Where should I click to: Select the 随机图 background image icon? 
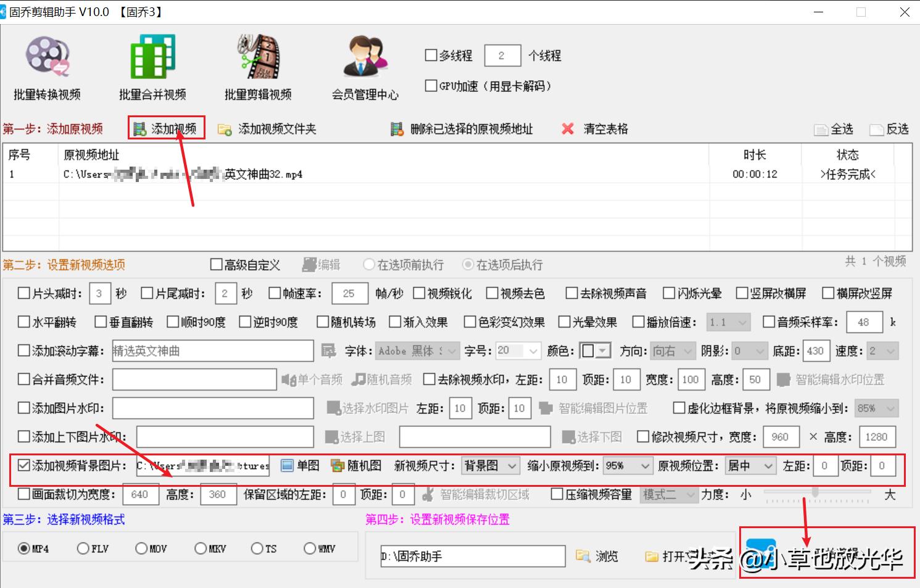tap(350, 466)
